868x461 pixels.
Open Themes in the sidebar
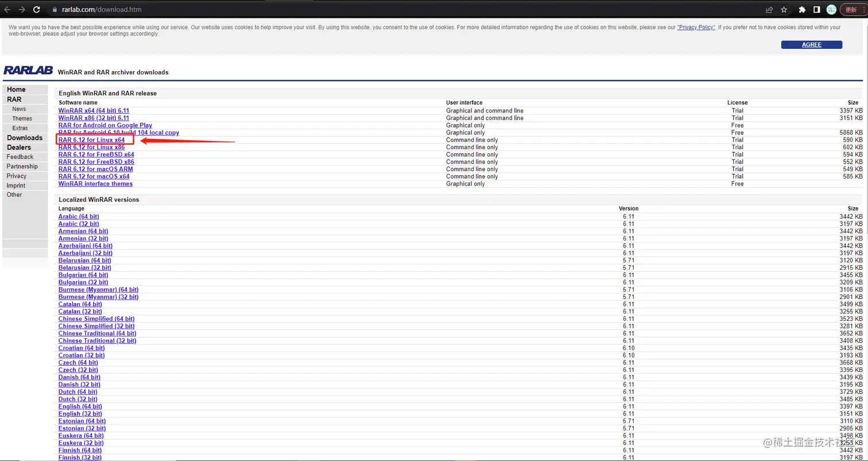point(22,119)
